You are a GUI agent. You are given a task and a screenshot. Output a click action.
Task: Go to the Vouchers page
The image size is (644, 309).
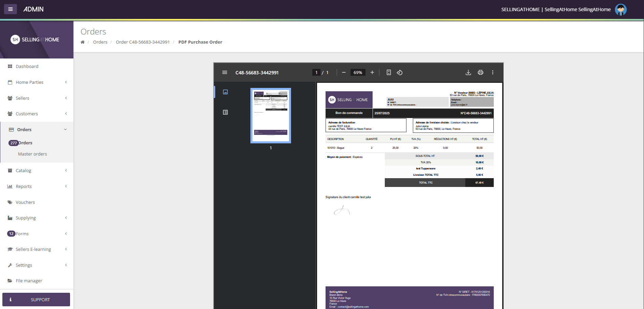tap(25, 202)
